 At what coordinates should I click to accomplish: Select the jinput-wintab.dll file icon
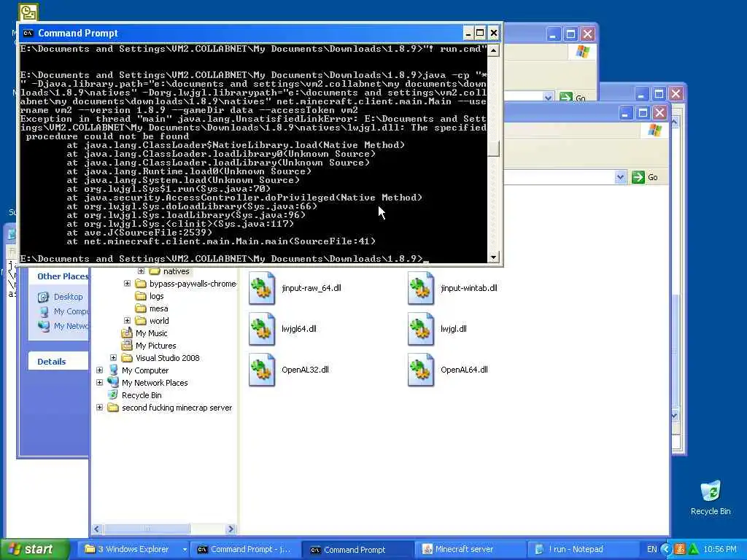click(x=421, y=288)
